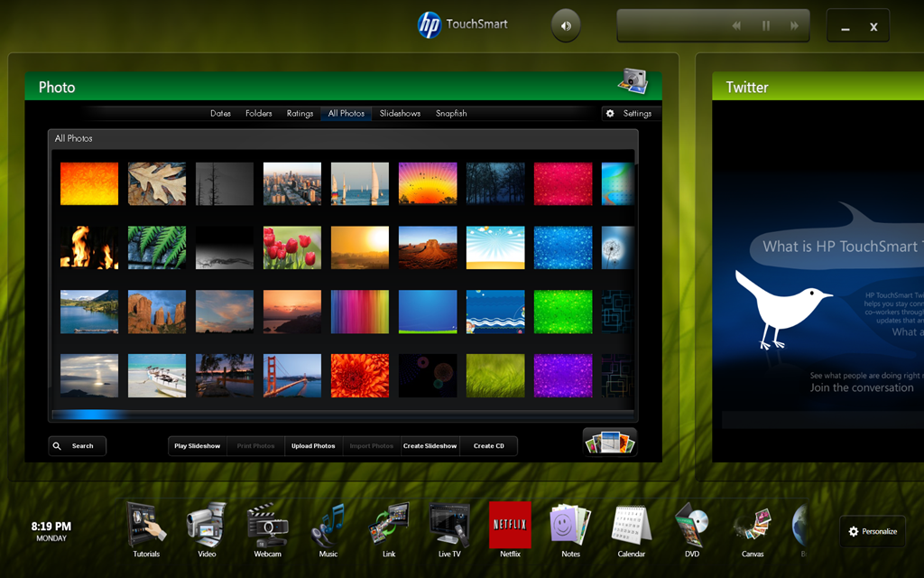
Task: Launch the Calendar app icon
Action: coord(631,525)
